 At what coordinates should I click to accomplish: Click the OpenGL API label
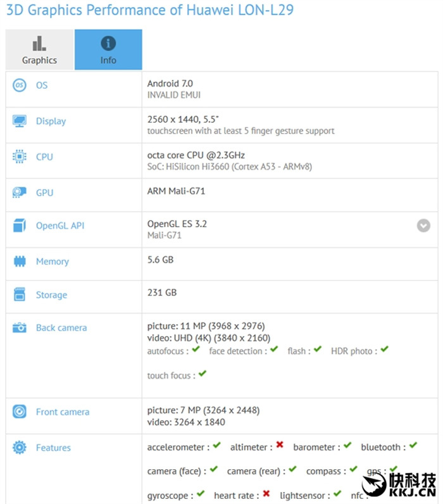(60, 226)
